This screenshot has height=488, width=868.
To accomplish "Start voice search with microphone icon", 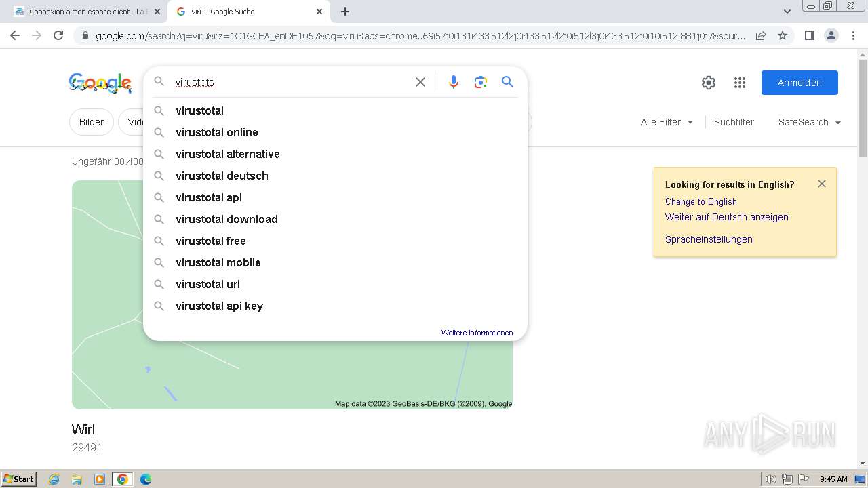I will [454, 82].
